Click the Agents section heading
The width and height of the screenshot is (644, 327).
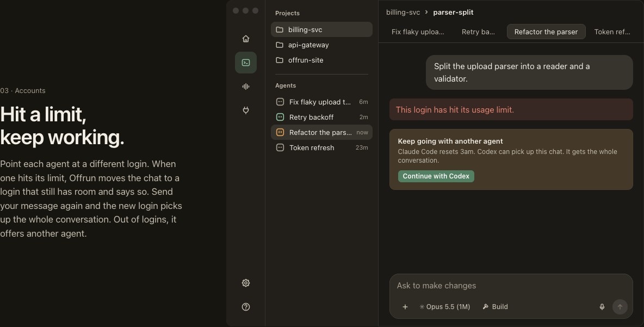[286, 85]
